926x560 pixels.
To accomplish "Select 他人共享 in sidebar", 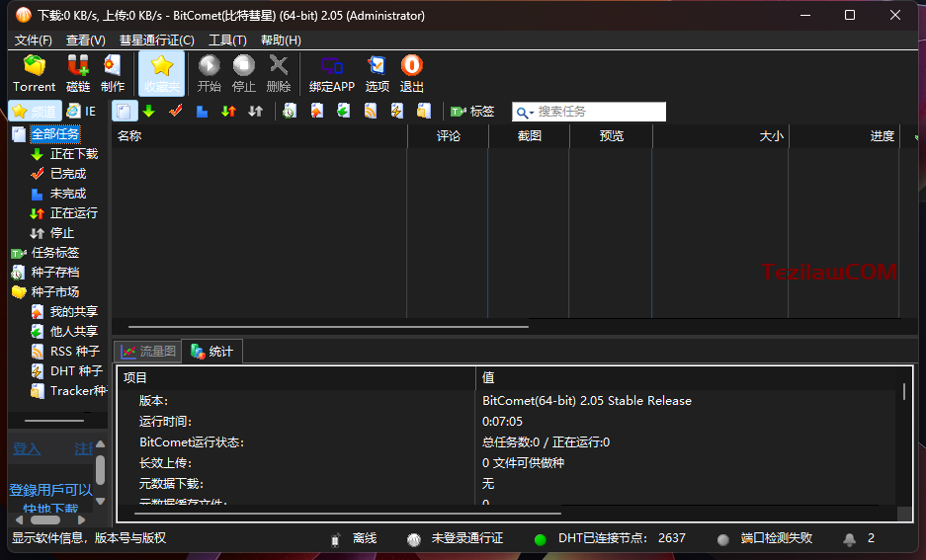I will point(74,332).
